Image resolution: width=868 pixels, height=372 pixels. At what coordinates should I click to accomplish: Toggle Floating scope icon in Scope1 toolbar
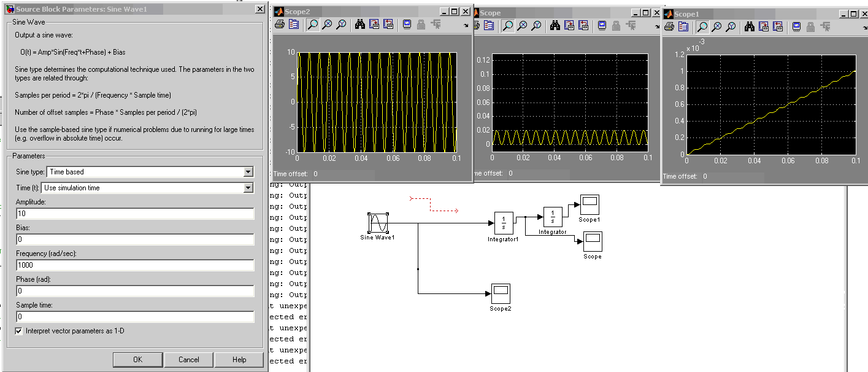click(x=796, y=27)
